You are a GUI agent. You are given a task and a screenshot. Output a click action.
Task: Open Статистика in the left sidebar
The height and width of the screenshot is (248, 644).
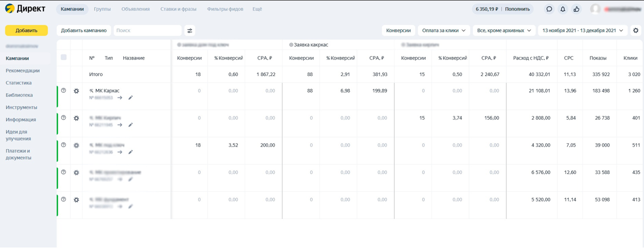[x=19, y=83]
